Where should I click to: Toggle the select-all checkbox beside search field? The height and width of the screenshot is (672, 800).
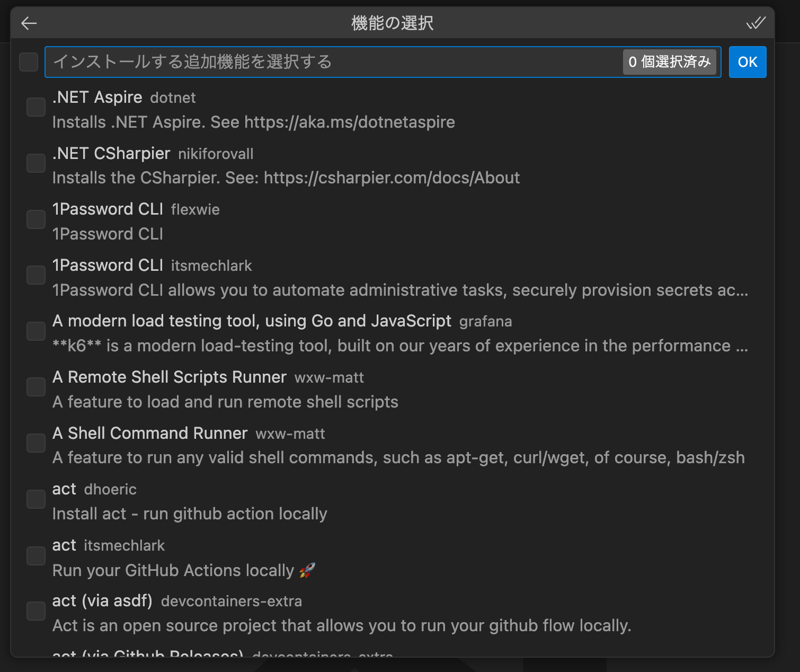point(29,62)
